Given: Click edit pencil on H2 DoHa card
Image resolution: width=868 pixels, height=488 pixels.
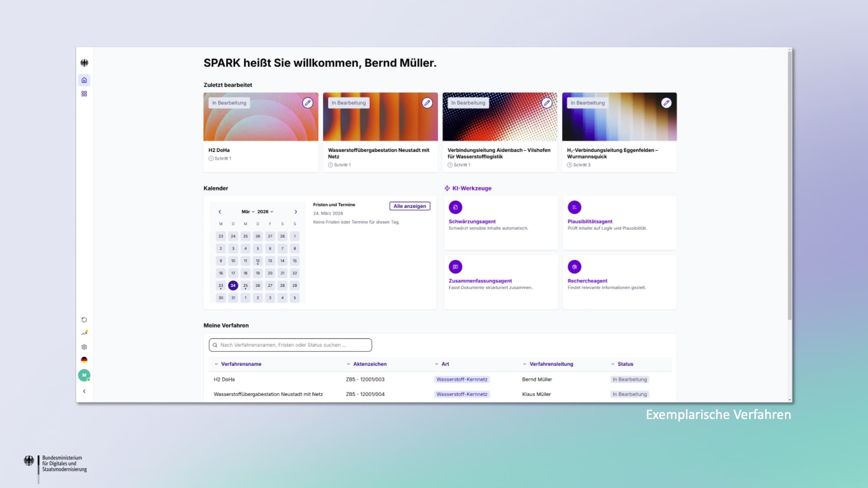Looking at the screenshot, I should [308, 103].
